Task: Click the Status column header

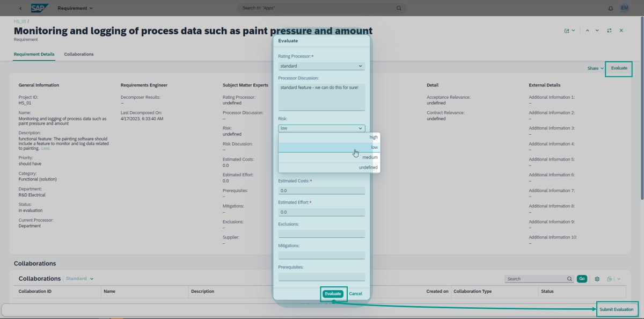Action: coord(547,291)
